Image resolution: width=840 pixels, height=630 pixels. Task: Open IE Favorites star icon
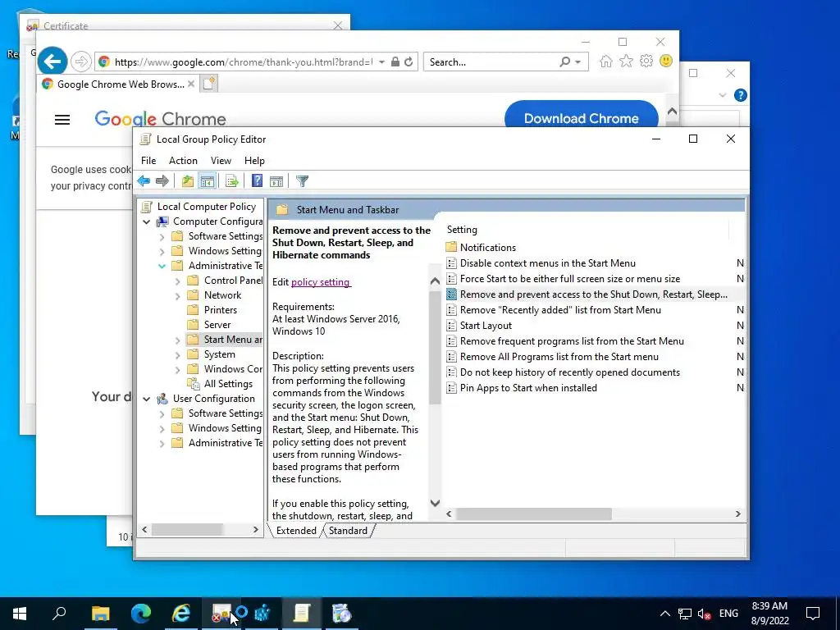point(626,61)
